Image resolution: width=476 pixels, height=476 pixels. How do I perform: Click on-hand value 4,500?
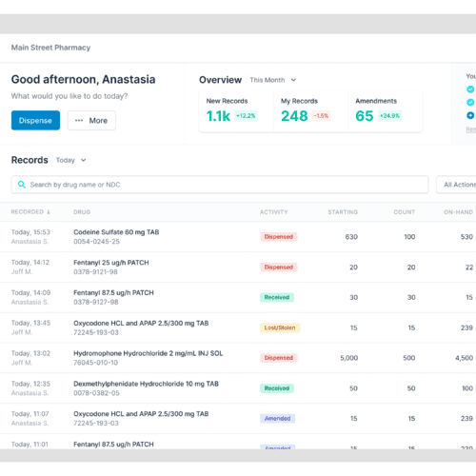tap(465, 358)
